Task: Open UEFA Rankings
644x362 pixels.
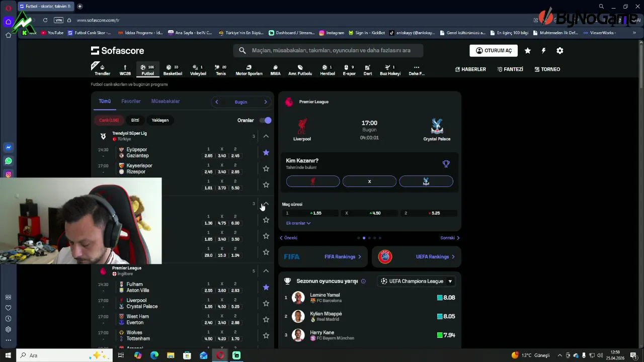Action: pyautogui.click(x=417, y=257)
